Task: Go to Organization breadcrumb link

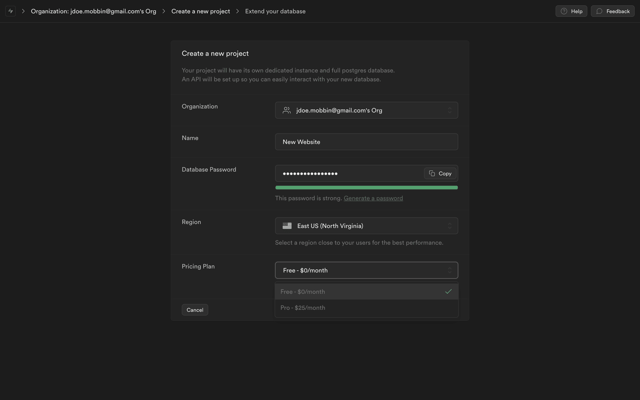Action: [x=93, y=11]
